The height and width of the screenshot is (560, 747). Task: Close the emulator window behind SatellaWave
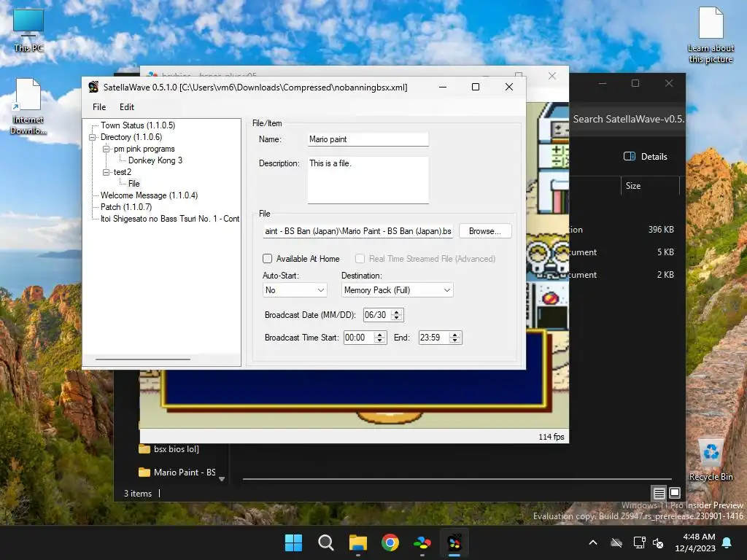click(552, 76)
